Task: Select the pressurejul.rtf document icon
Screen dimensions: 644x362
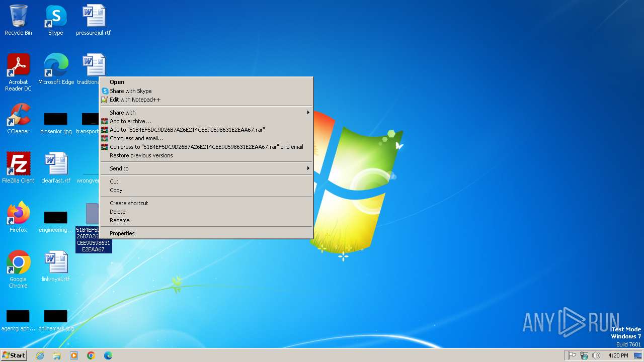Action: (x=94, y=20)
